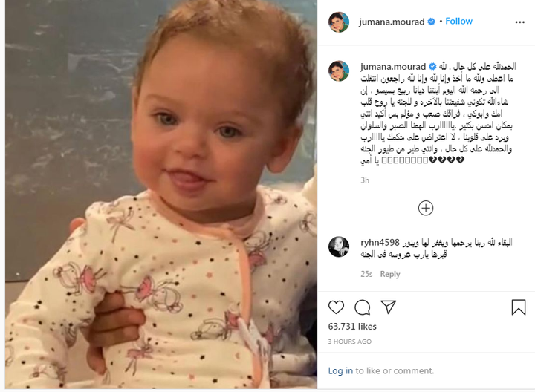Load more comments with plus circle

pyautogui.click(x=426, y=208)
